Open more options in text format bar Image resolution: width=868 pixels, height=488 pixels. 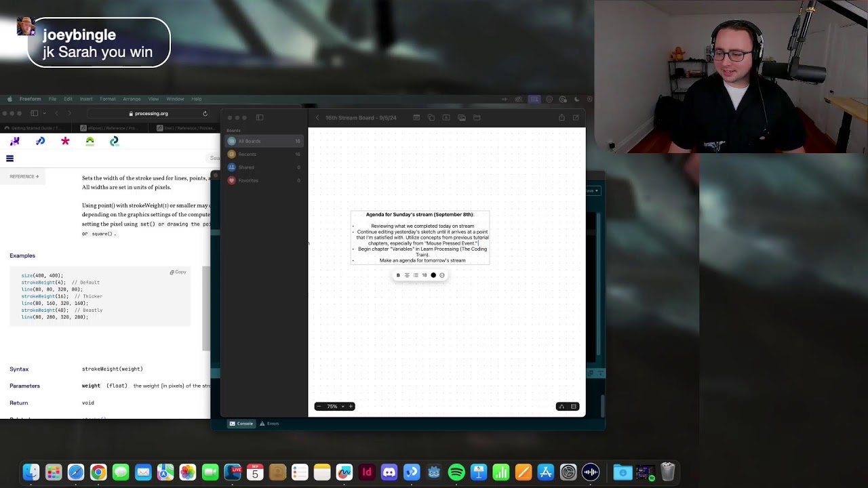pos(442,275)
